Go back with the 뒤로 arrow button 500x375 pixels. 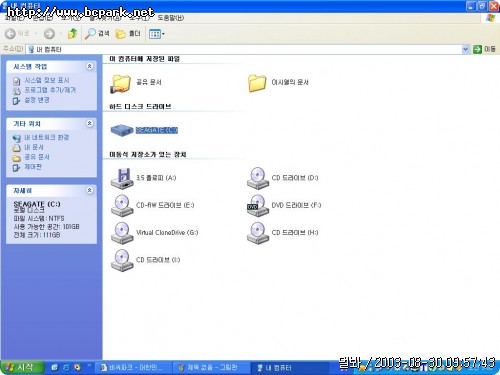(x=17, y=33)
